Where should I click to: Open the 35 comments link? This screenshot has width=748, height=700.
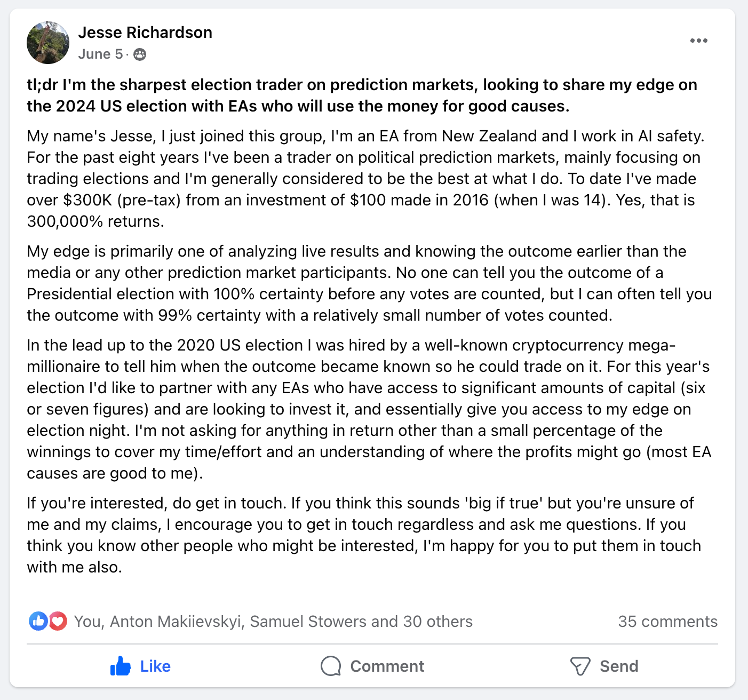click(667, 622)
